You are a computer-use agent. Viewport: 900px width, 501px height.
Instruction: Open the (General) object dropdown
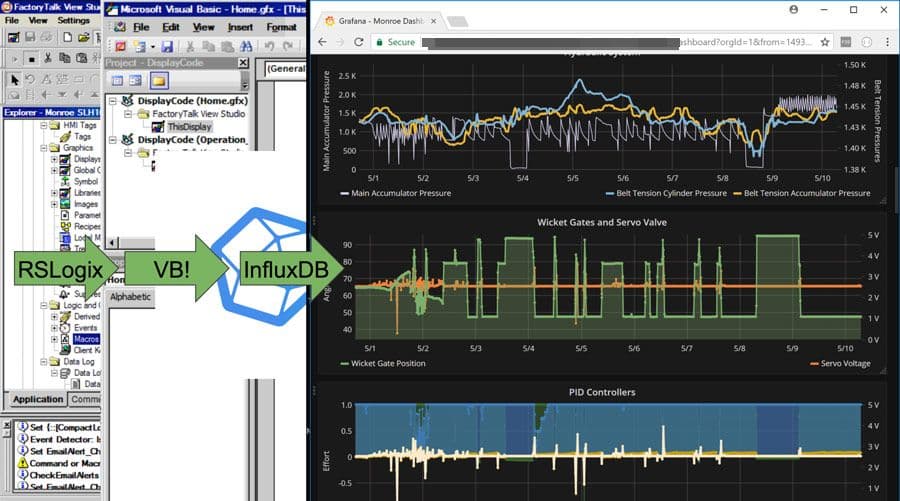pos(285,69)
